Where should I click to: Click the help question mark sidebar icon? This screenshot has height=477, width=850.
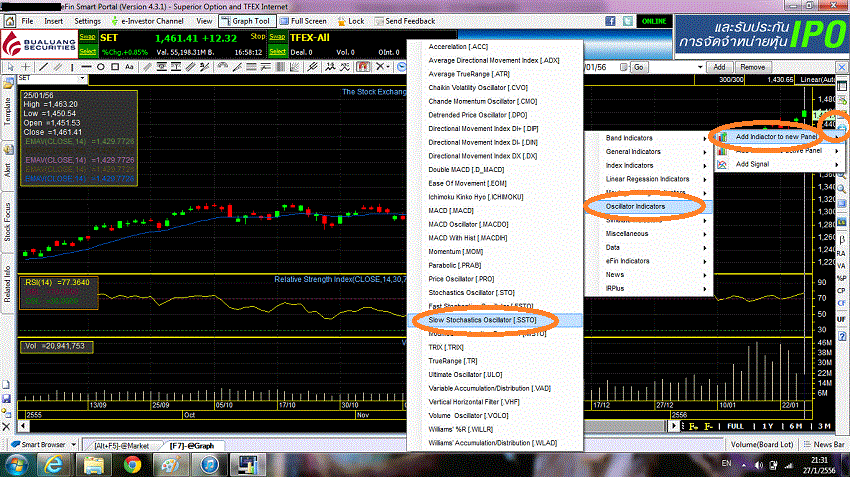(842, 337)
